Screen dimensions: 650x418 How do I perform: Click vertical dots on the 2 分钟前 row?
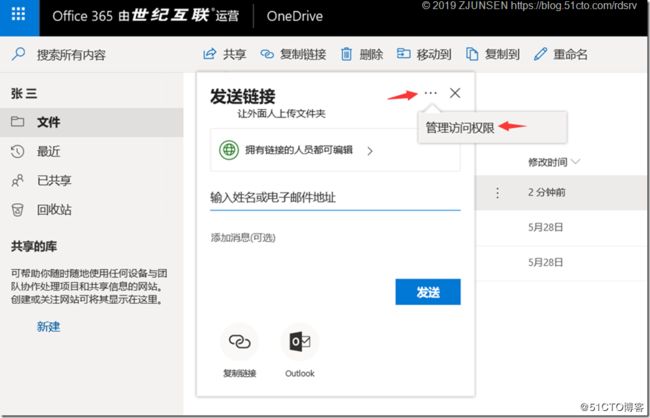[x=498, y=192]
